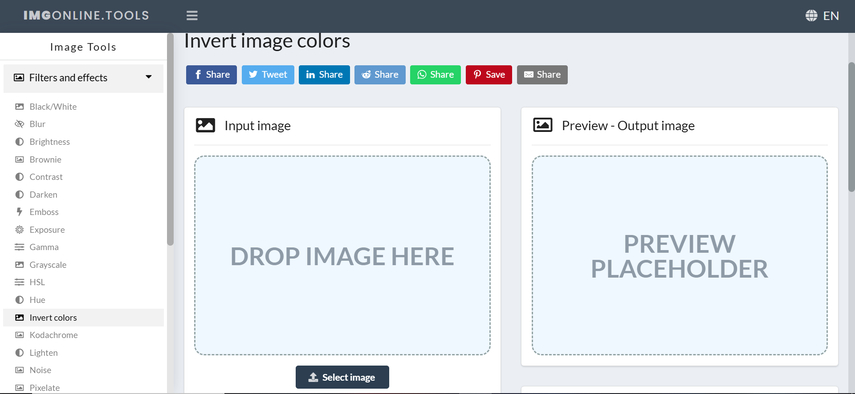
Task: Click the Hue half-circle icon
Action: click(19, 300)
